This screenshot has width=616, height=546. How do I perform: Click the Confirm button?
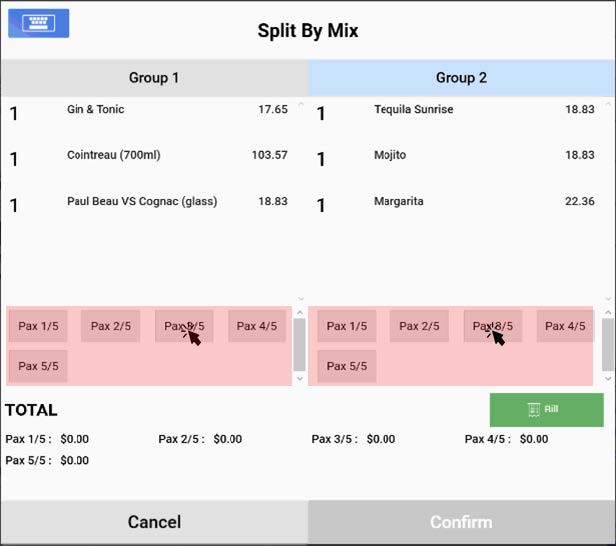click(461, 522)
